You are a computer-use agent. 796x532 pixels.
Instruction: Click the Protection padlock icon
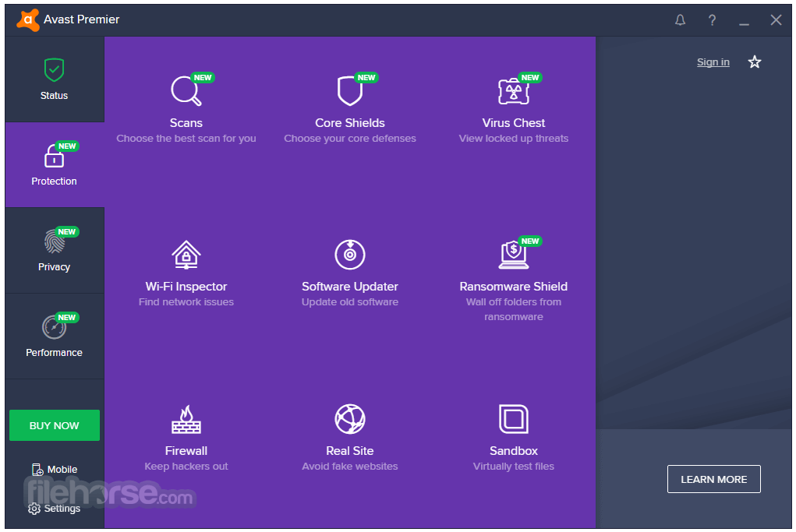54,156
